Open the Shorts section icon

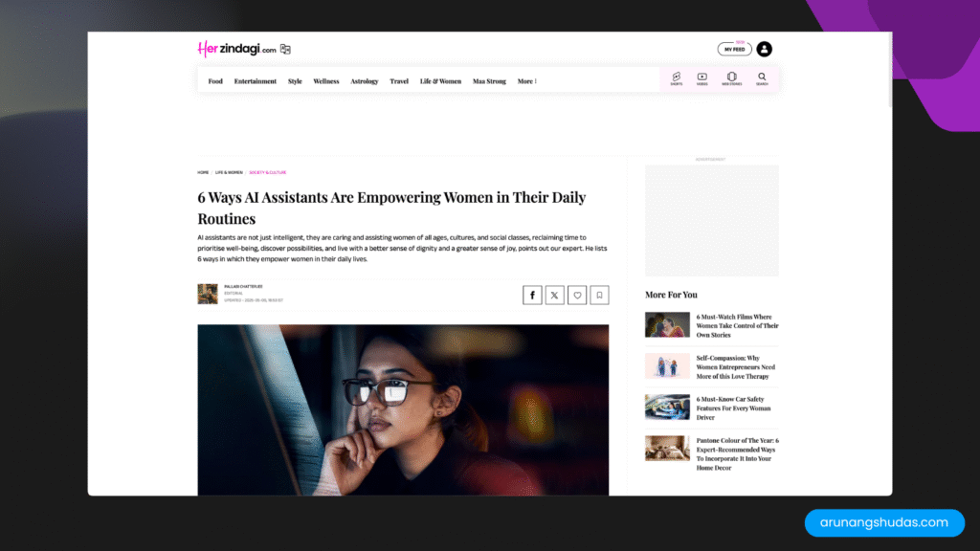click(x=677, y=78)
